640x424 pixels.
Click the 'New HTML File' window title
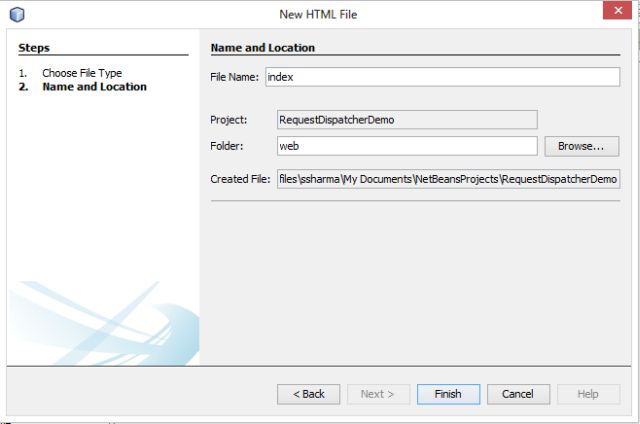click(x=318, y=14)
